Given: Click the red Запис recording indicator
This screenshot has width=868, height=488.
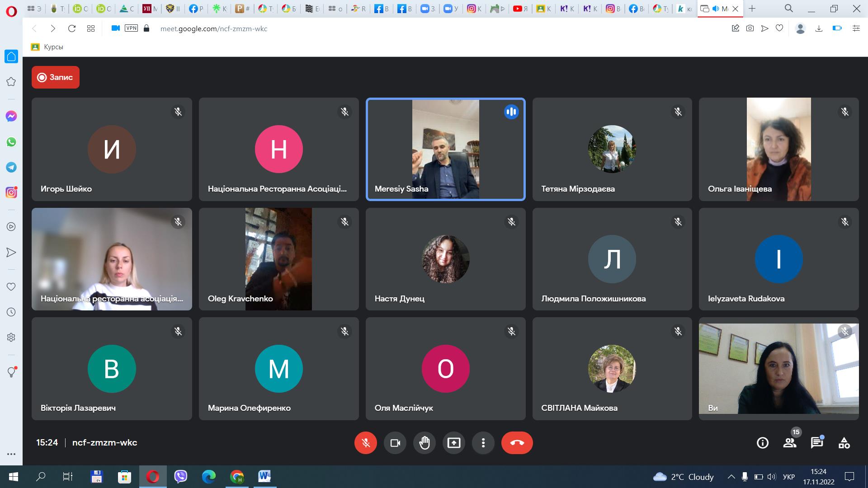Looking at the screenshot, I should (56, 77).
